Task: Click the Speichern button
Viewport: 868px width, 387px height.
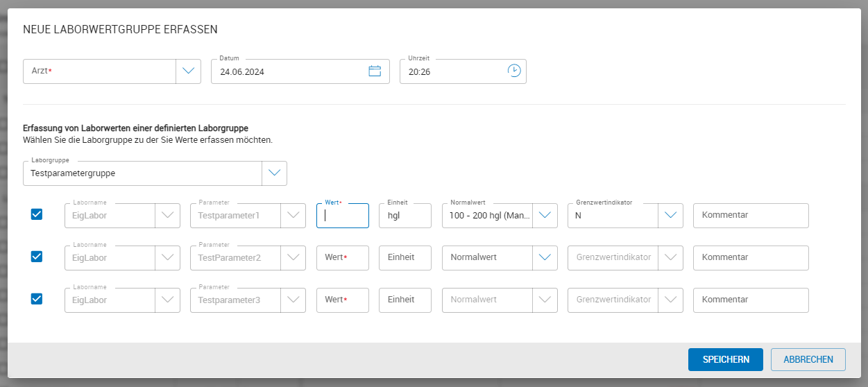Action: point(725,359)
